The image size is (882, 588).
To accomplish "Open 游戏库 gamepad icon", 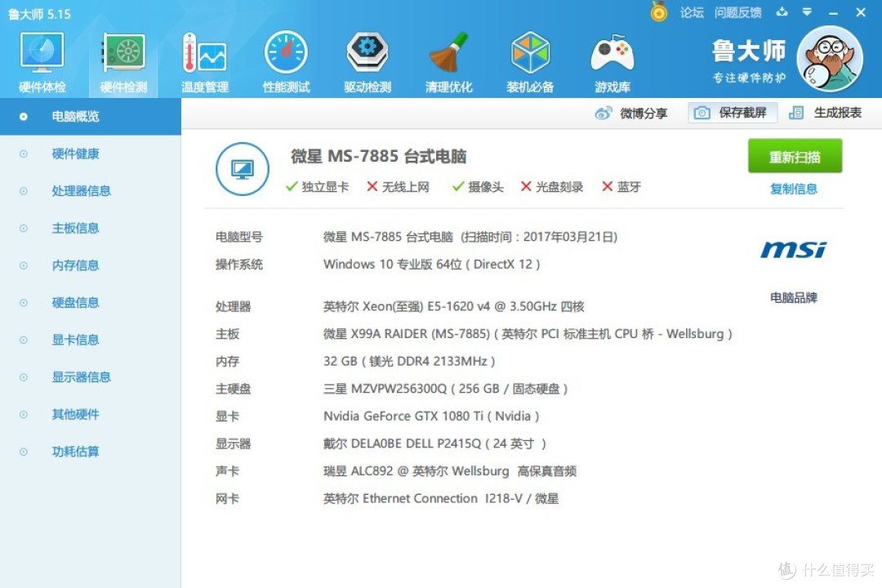I will point(612,62).
